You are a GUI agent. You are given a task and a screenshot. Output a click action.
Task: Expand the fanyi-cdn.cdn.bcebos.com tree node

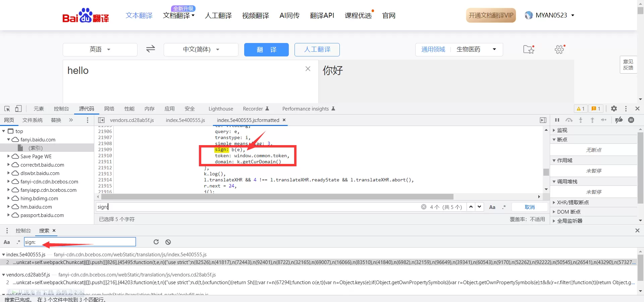coord(9,181)
